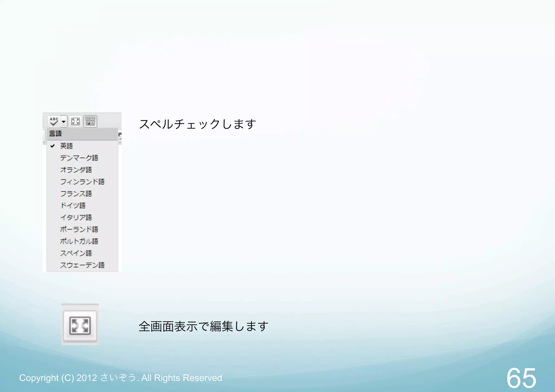The image size is (555, 392).
Task: Click the スペルチェックします description text
Action: pos(198,124)
